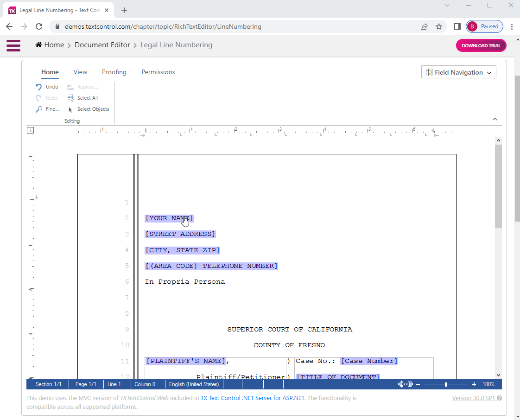Click the zoom slider handle in the status bar

click(x=446, y=384)
